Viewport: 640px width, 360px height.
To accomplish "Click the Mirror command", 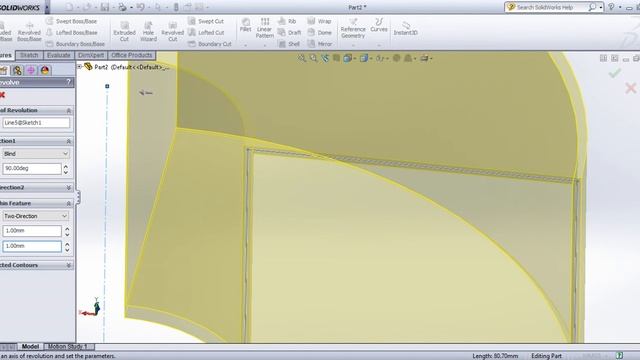I will tap(320, 44).
